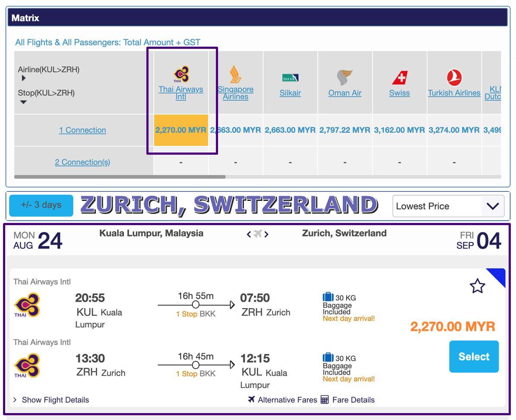Click the Thai Airways logo in matrix header

click(181, 74)
